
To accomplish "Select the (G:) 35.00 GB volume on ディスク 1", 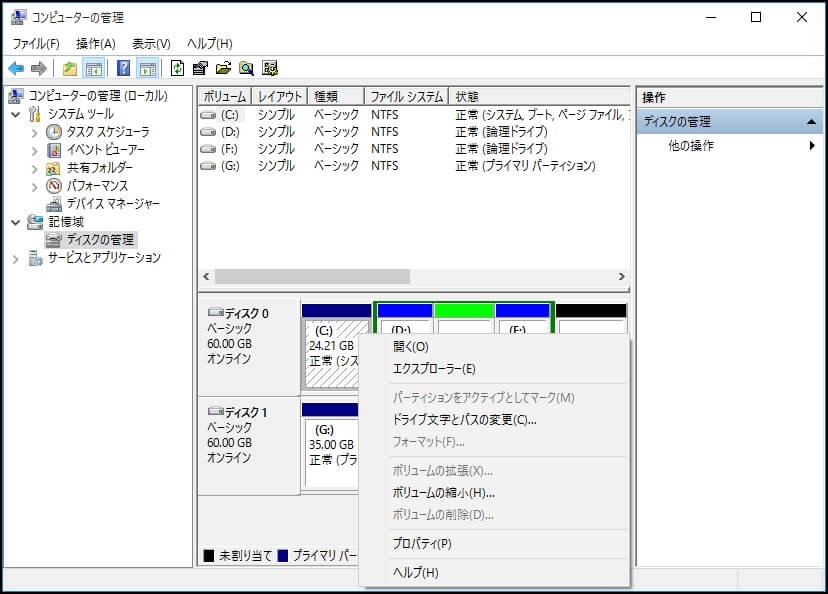I will tap(330, 433).
